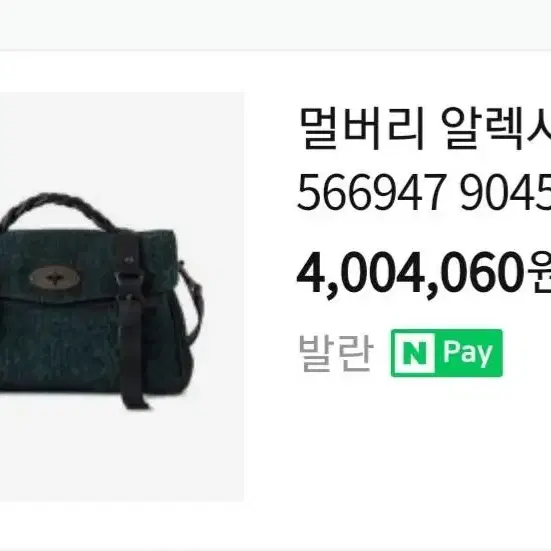Select the 4,004,060원 price text

pos(424,273)
